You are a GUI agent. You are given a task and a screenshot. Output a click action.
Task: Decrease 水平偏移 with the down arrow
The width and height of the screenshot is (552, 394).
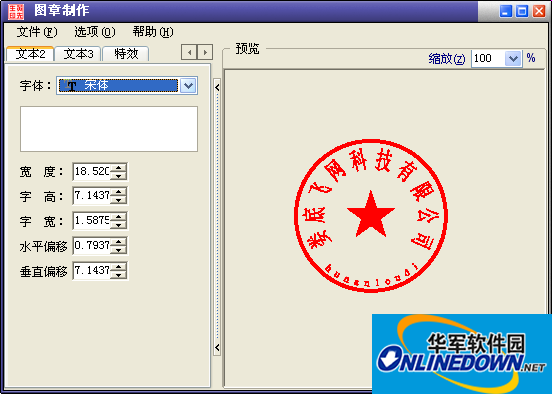click(x=119, y=250)
